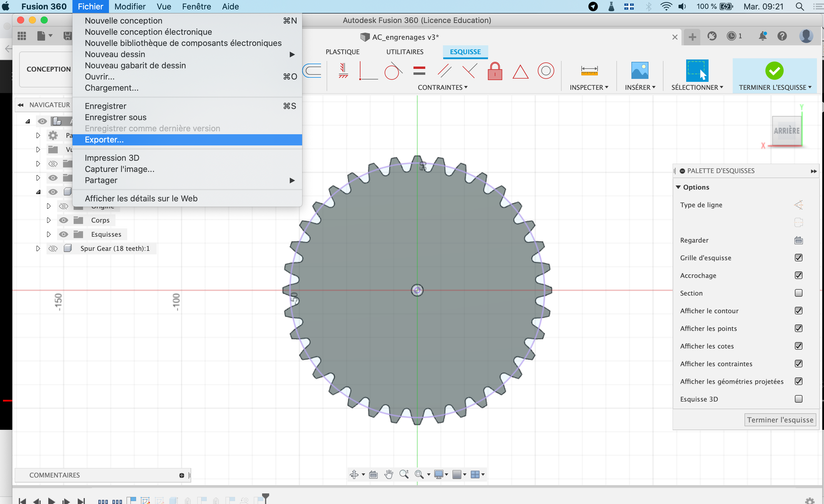
Task: Enable the Section checkbox
Action: click(798, 293)
